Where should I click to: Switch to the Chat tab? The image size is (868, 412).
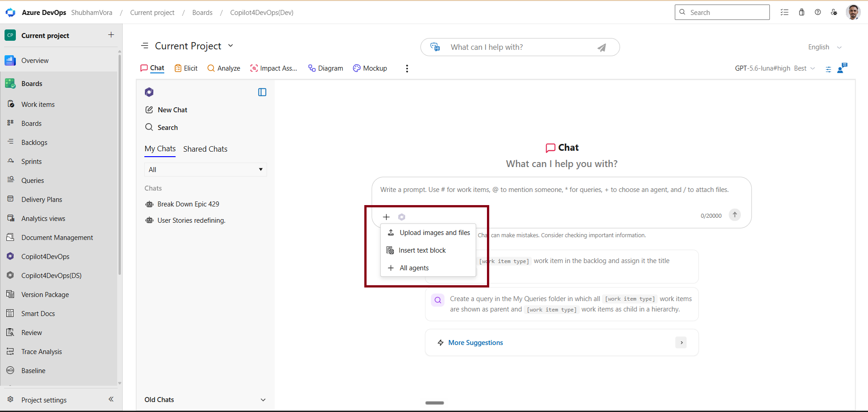[153, 68]
